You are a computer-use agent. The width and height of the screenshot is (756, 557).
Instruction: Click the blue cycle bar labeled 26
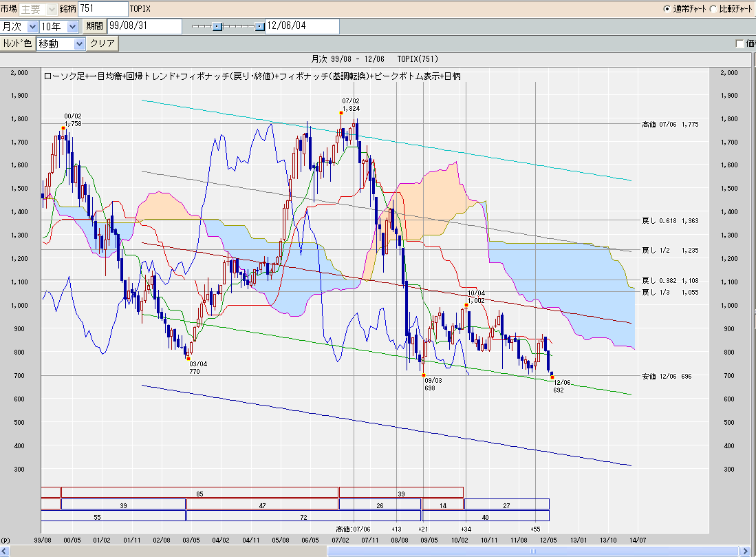pos(380,504)
